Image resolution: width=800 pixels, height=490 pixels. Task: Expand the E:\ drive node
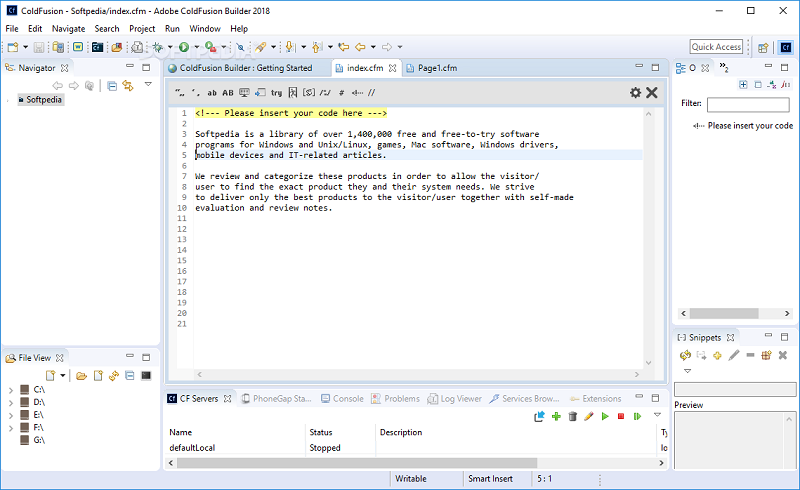click(x=10, y=414)
